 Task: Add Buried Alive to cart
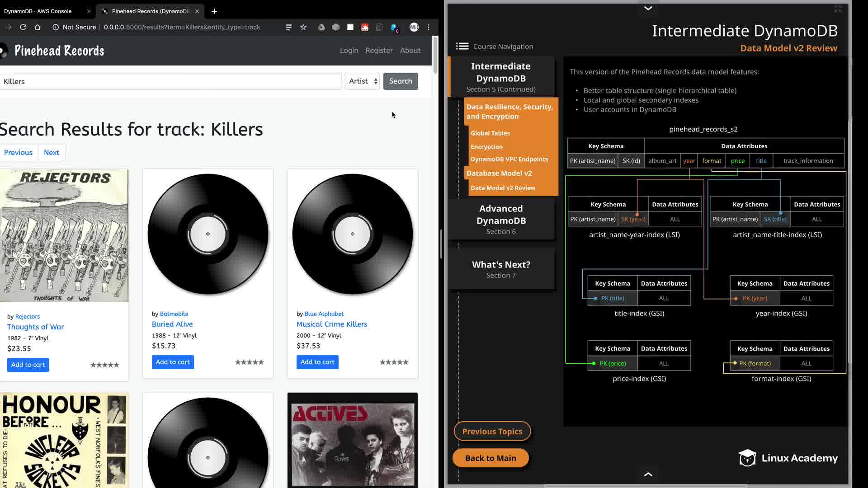click(173, 362)
